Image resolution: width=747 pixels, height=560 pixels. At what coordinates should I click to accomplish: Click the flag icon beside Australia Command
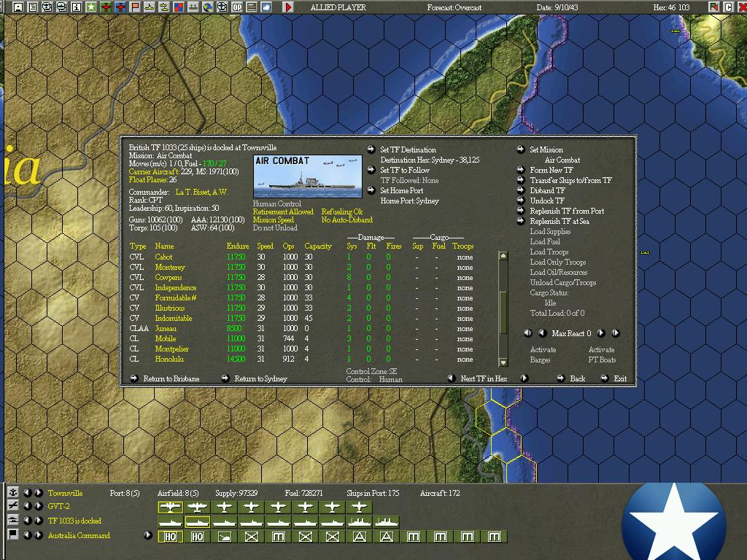click(13, 534)
